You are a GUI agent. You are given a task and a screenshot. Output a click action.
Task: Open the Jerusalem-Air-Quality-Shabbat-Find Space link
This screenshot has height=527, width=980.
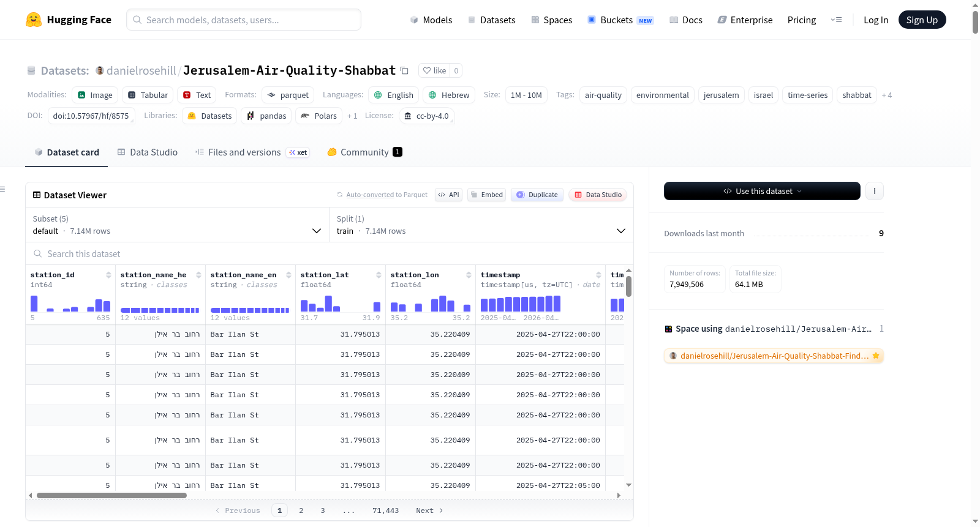pos(774,356)
